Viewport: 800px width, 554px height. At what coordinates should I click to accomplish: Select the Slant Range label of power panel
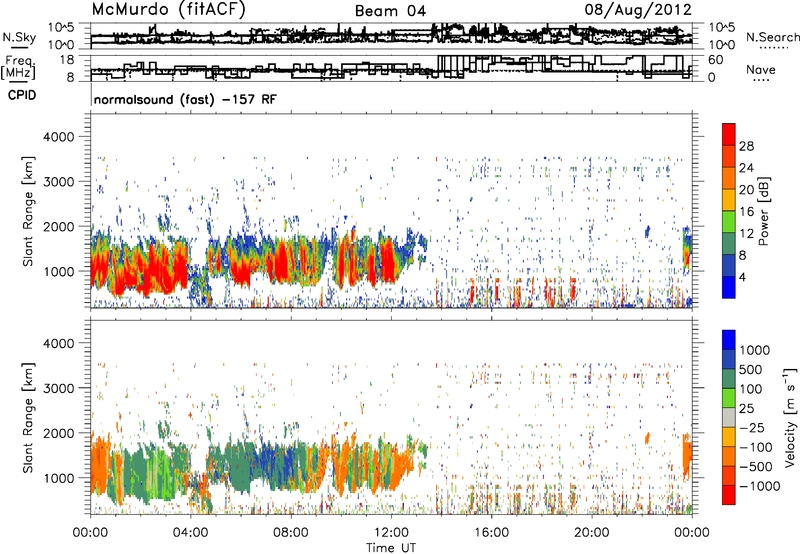tap(28, 212)
